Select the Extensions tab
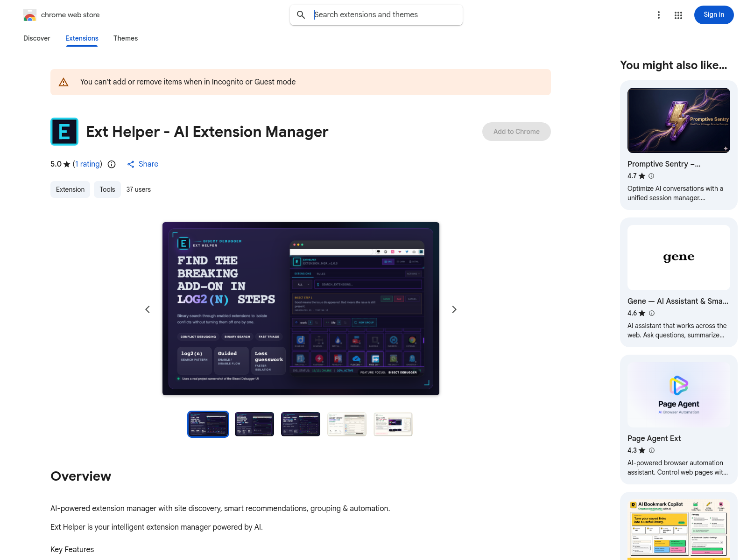The height and width of the screenshot is (560, 747). [x=82, y=38]
